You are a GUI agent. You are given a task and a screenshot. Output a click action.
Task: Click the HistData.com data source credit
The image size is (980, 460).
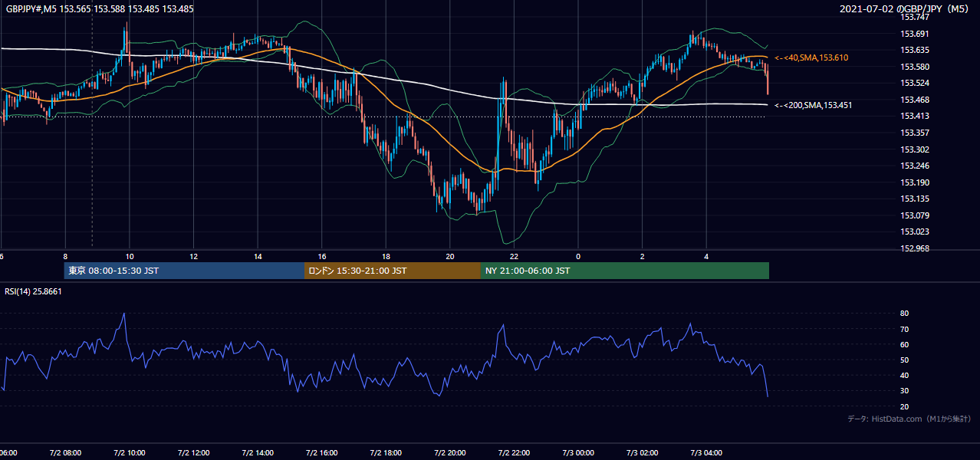tap(909, 419)
